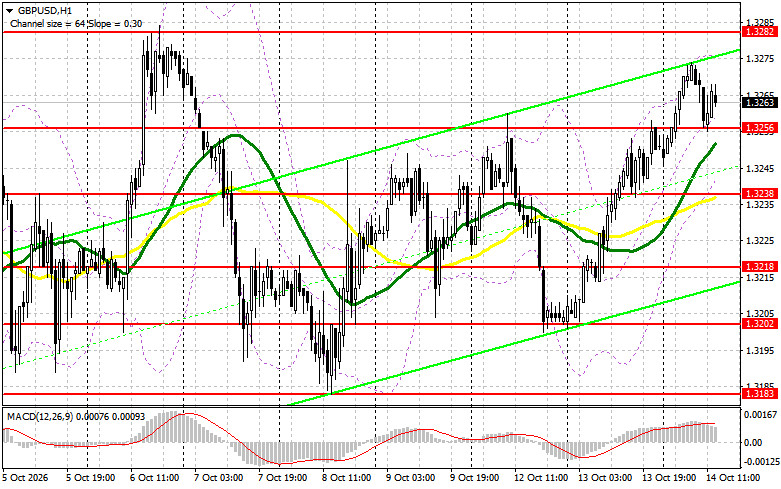Viewport: 781px width, 489px height.
Task: Click the -0.00125 MACD scale value
Action: 760,462
